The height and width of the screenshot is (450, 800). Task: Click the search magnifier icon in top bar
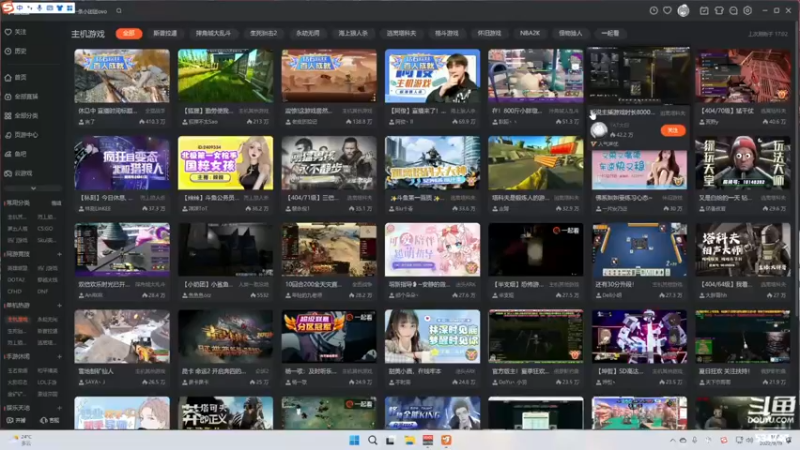tap(119, 11)
